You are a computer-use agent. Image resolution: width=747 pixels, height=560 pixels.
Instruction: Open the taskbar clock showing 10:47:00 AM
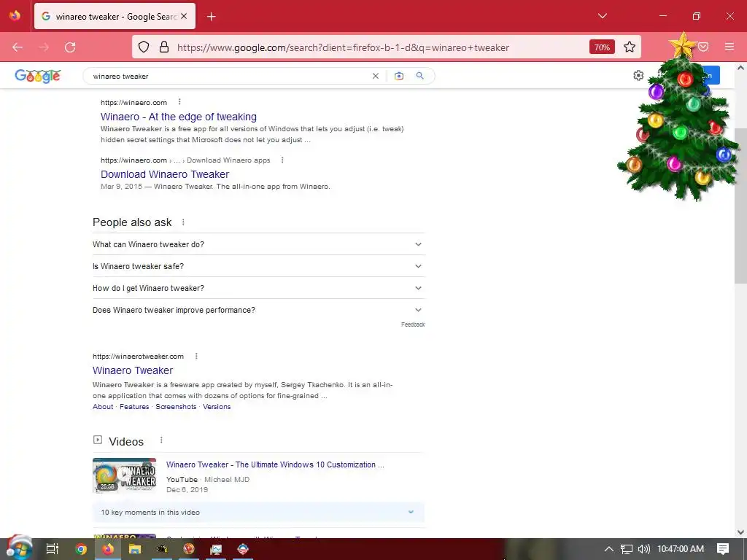(x=681, y=549)
